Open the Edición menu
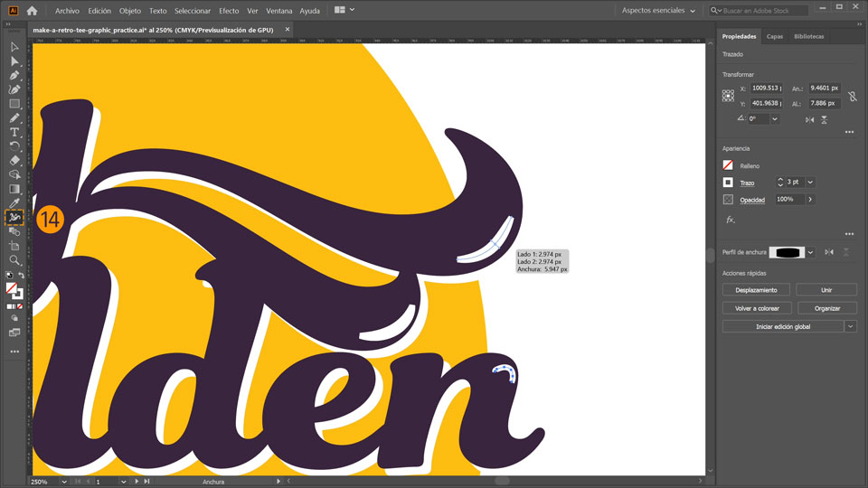 point(99,11)
